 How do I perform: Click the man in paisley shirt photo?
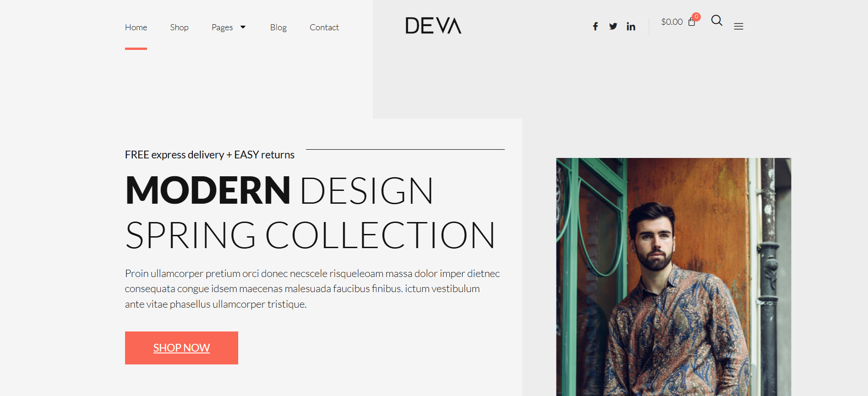[x=673, y=277]
